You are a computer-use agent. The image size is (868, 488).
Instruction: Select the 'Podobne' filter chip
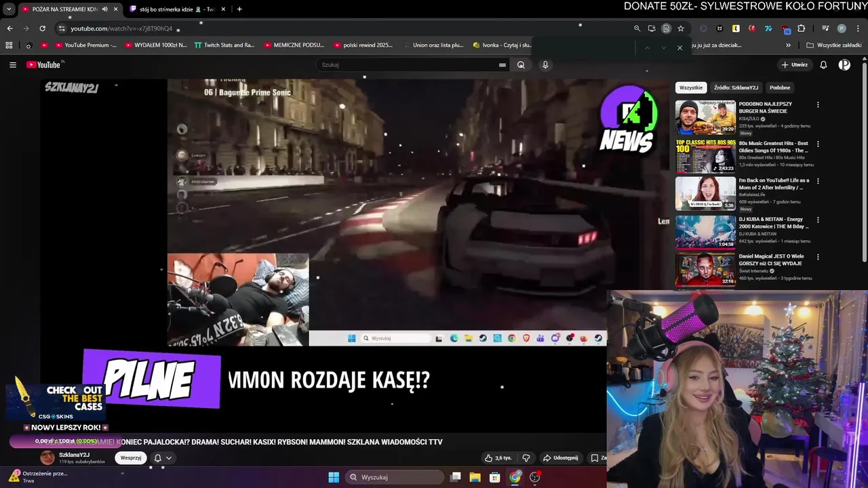pos(780,87)
